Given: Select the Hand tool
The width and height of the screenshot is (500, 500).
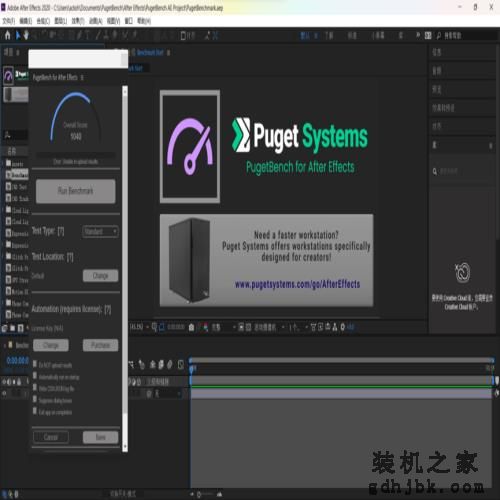Looking at the screenshot, I should pos(26,35).
